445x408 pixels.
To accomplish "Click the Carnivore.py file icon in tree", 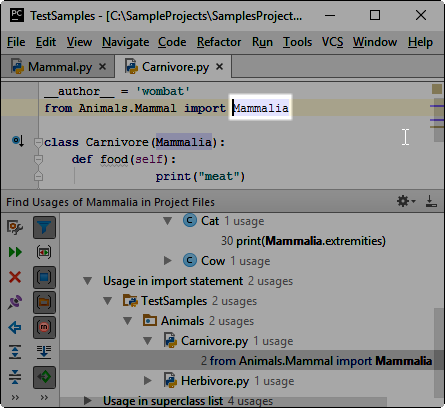I will pyautogui.click(x=170, y=340).
